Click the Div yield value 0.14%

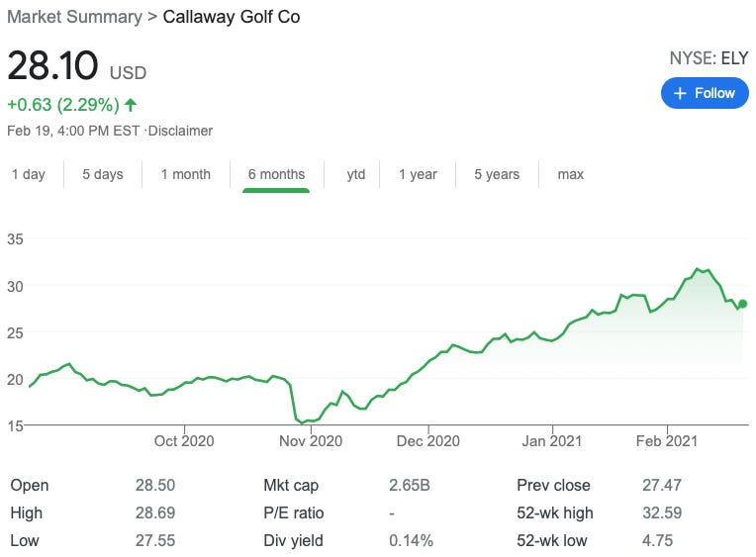(411, 540)
